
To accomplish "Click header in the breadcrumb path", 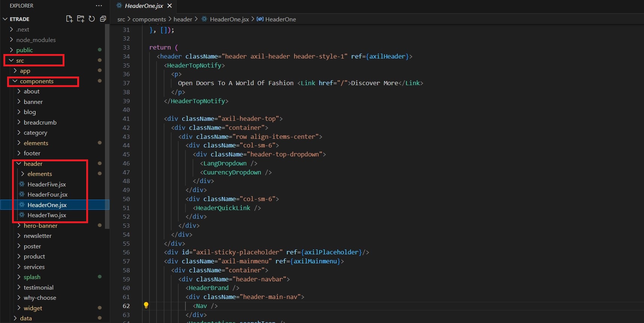I will [183, 19].
